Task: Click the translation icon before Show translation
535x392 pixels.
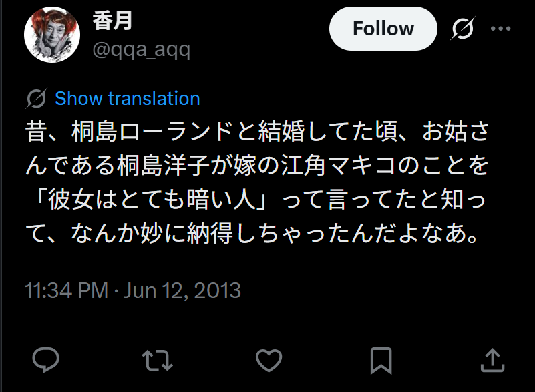Action: click(x=36, y=99)
